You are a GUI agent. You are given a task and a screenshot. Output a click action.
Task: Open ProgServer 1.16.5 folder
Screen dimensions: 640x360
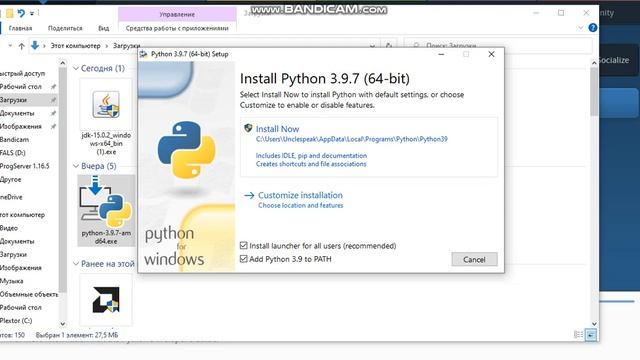point(24,166)
